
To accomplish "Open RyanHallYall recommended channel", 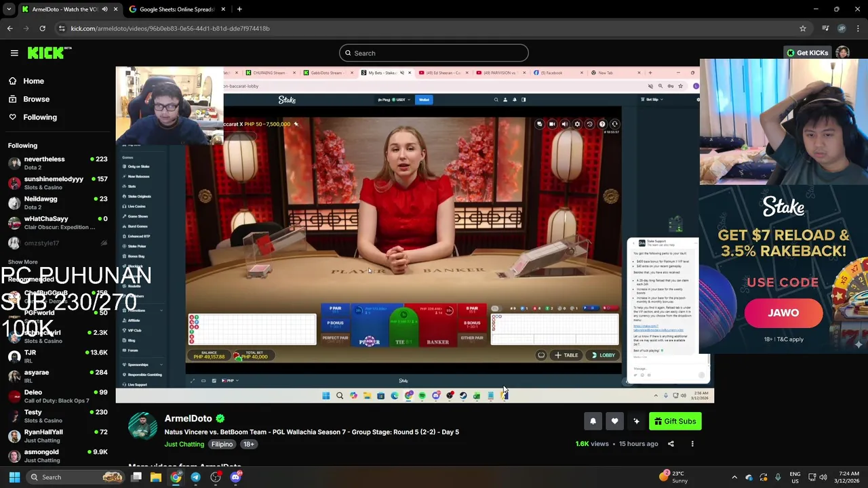I will pyautogui.click(x=58, y=436).
